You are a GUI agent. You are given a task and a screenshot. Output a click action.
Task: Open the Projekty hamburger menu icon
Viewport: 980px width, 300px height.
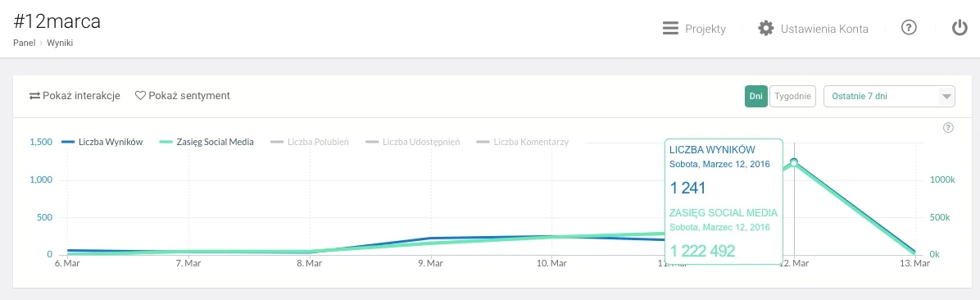click(x=670, y=29)
